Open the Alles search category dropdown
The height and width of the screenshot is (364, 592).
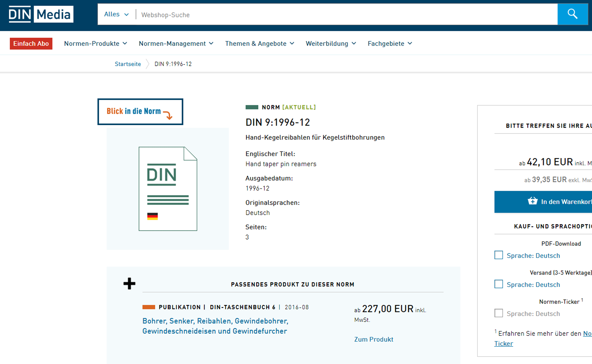[117, 14]
